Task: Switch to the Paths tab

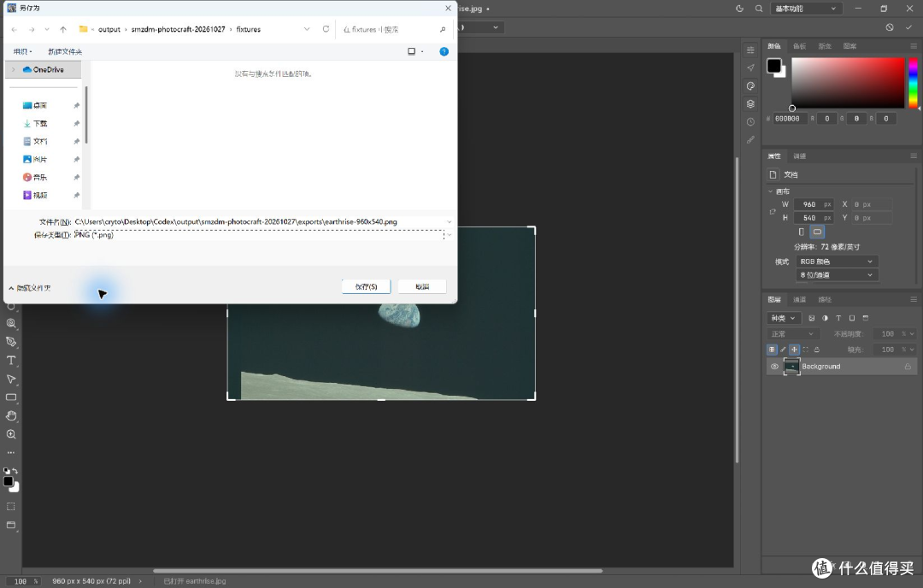Action: pyautogui.click(x=825, y=300)
